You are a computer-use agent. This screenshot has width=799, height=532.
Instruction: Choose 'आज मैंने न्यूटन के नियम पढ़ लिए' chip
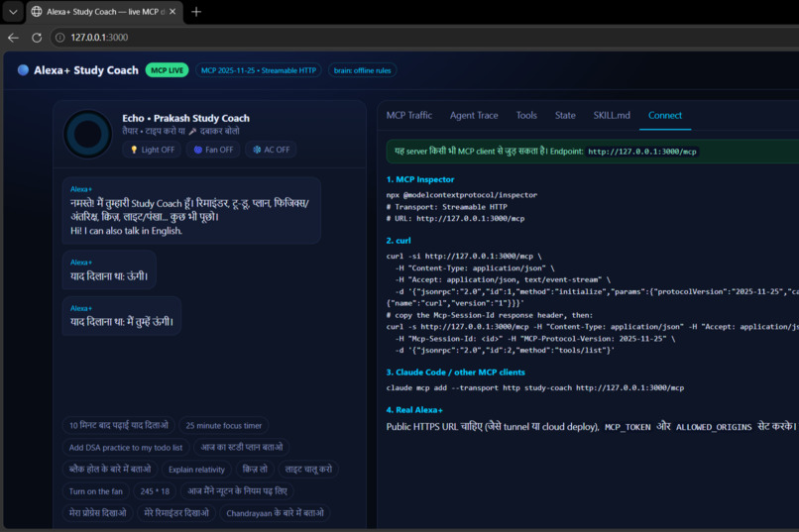pos(237,491)
